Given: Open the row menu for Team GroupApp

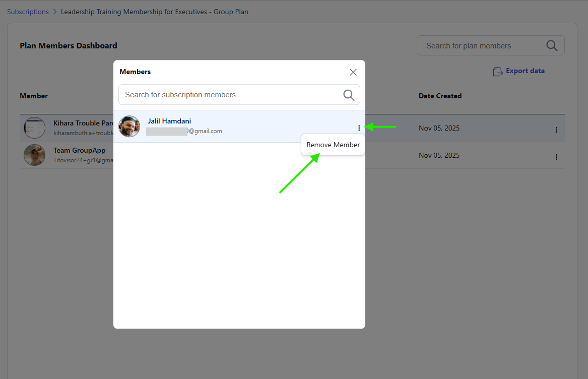Looking at the screenshot, I should point(556,157).
